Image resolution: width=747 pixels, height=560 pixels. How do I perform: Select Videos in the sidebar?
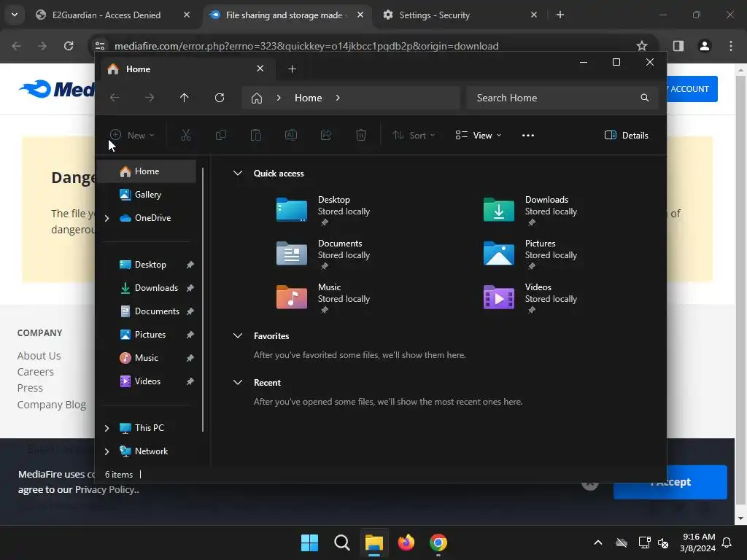point(147,381)
